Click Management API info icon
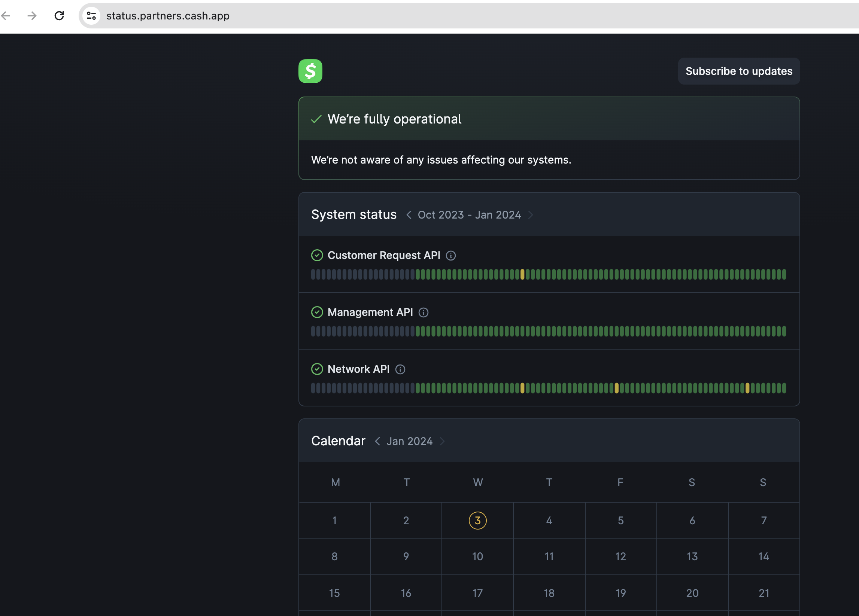 click(424, 312)
